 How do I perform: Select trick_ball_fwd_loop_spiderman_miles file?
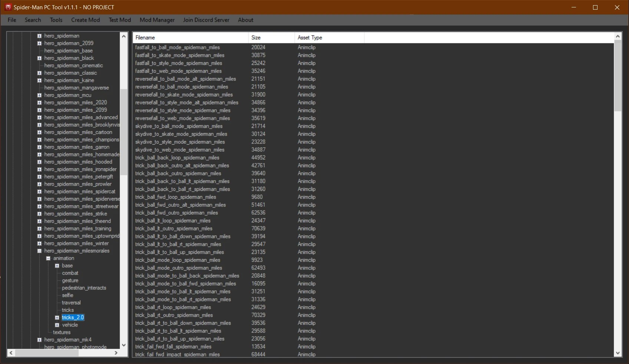(x=176, y=197)
